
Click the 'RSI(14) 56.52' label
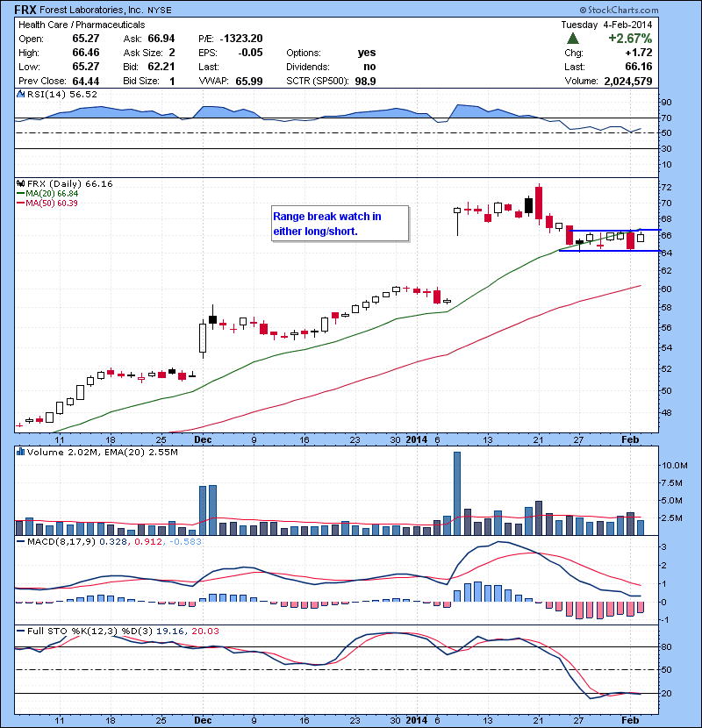(62, 94)
